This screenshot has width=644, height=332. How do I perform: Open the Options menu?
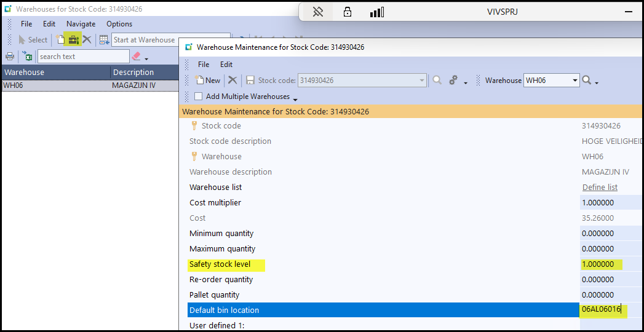pos(119,24)
